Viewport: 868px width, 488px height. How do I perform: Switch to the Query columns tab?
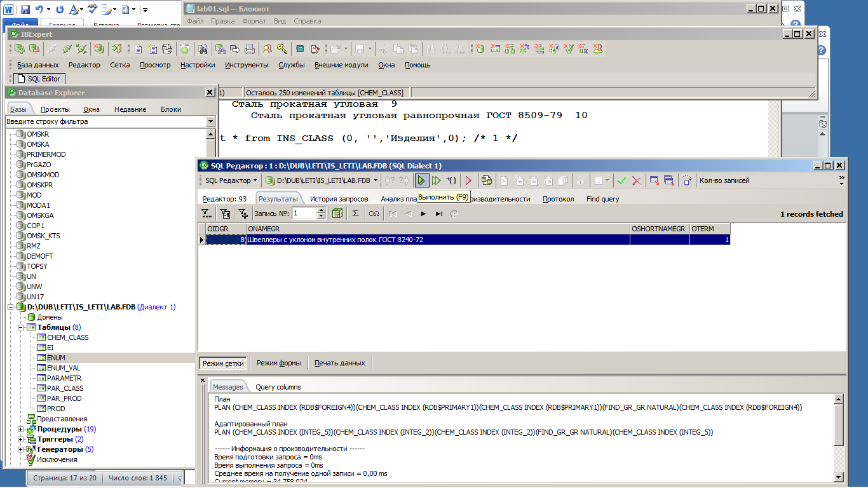(278, 387)
